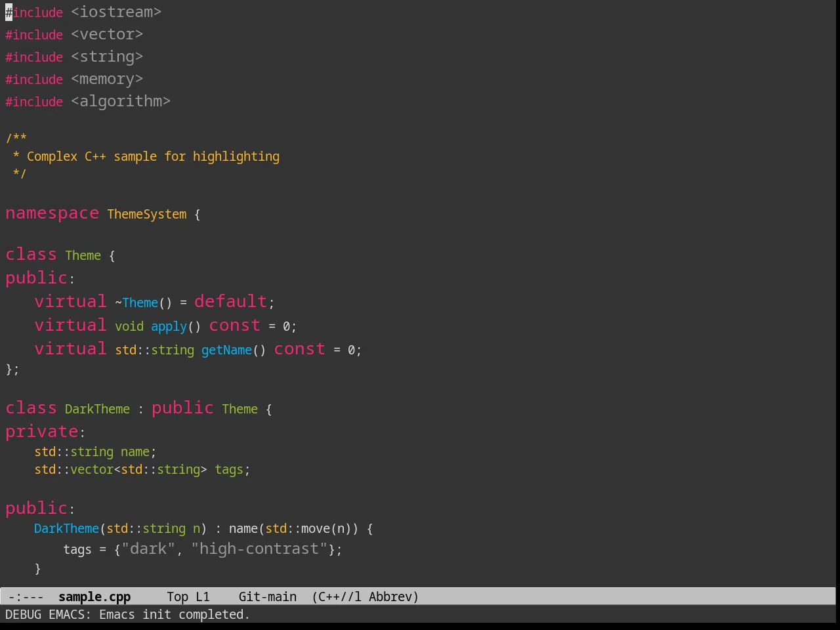Place cursor on <algorithm> include
Screen dimensions: 840x630
(x=121, y=101)
